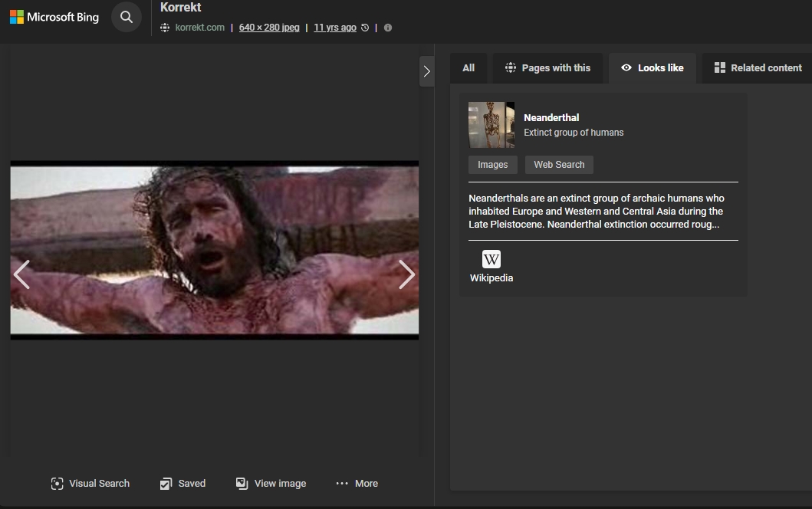The image size is (812, 509).
Task: Click the 'Extinct group of humans' subtitle
Action: [x=574, y=133]
